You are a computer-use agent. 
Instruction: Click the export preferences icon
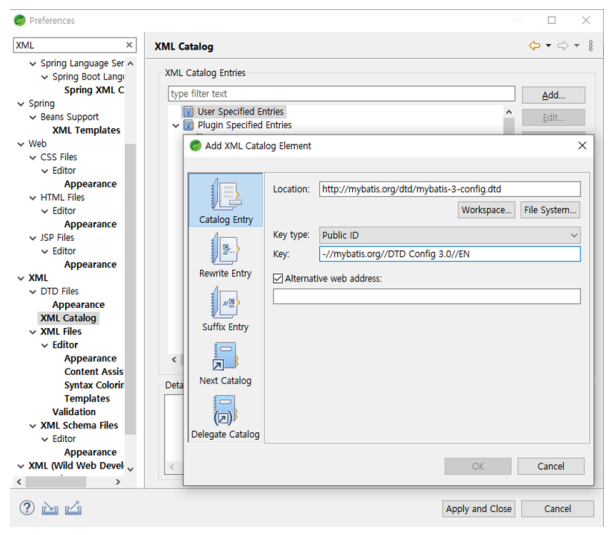(73, 508)
